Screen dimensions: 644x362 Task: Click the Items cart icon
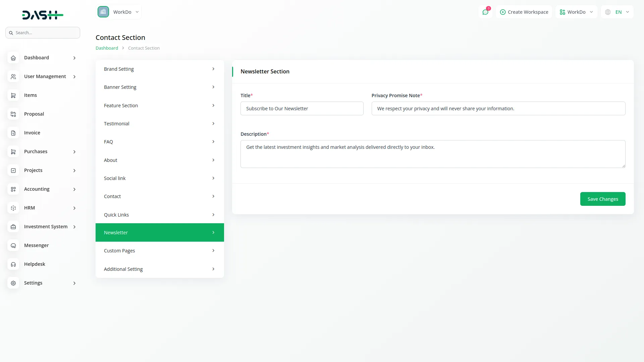point(13,96)
